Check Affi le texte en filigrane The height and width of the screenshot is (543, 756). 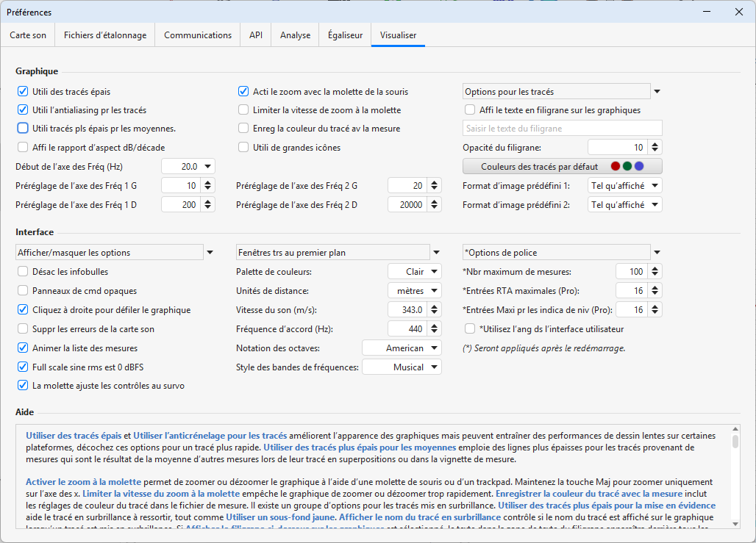point(470,110)
